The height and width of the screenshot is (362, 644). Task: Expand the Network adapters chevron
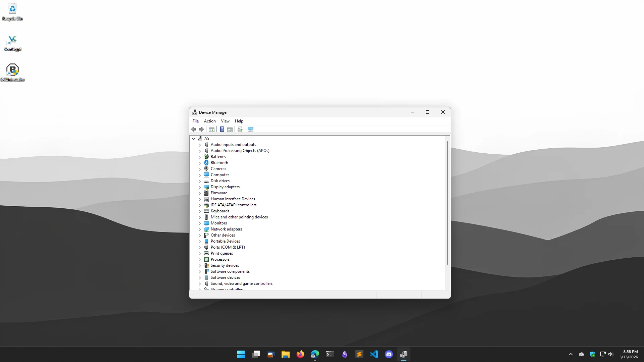200,229
